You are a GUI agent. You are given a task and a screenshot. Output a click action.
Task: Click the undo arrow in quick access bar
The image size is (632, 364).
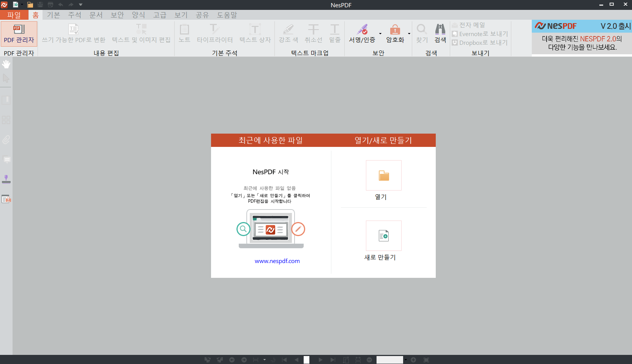[61, 5]
